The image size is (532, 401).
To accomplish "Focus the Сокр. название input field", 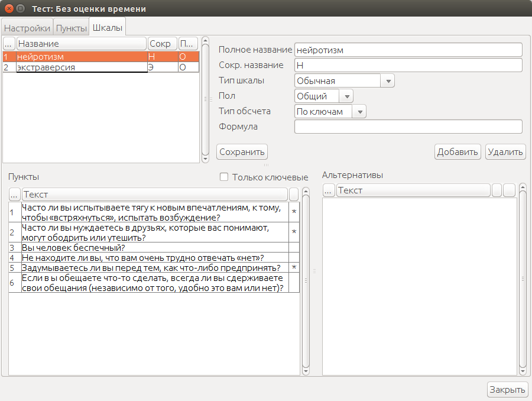I will [x=408, y=65].
